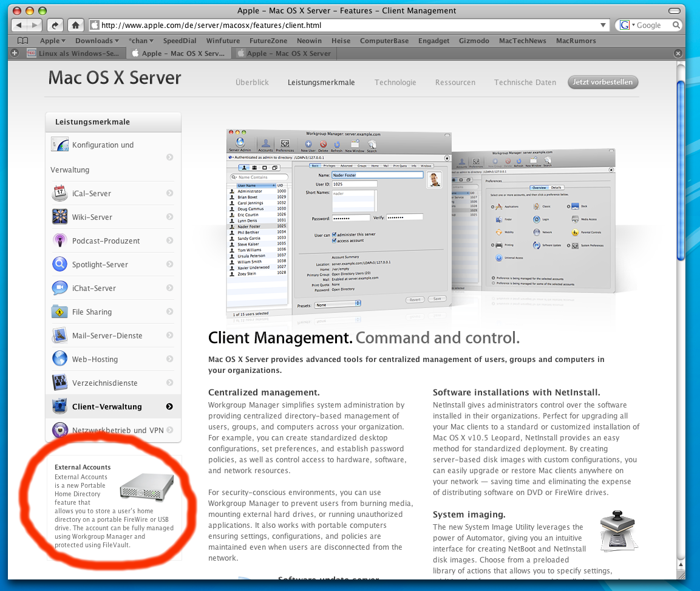
Task: Open the Podcast-Produzent link
Action: (106, 241)
